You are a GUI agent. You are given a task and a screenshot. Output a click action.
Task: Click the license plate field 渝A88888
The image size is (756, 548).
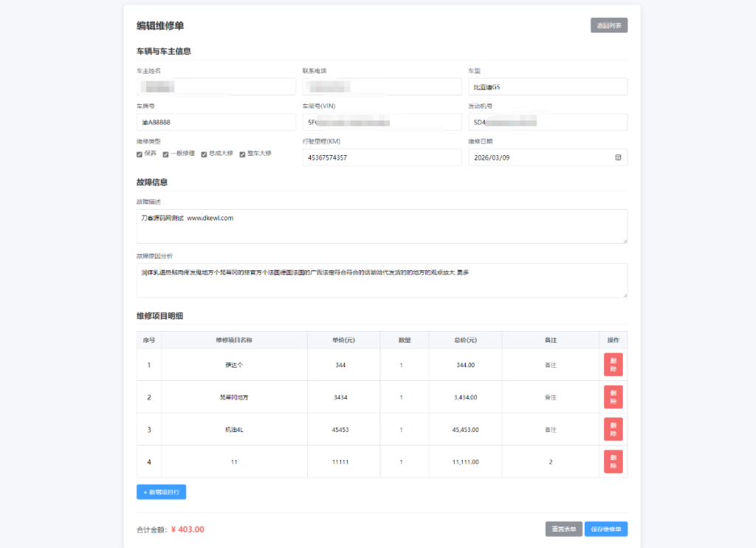216,122
